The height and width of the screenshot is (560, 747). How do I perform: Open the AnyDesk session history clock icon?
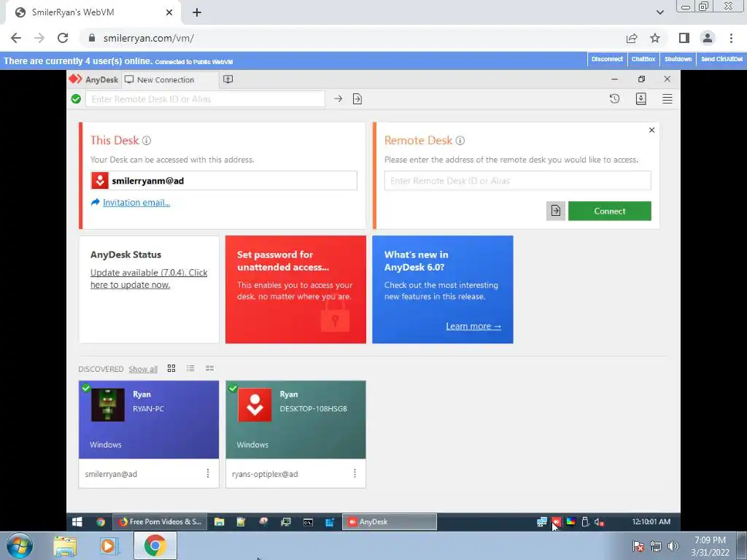tap(614, 98)
